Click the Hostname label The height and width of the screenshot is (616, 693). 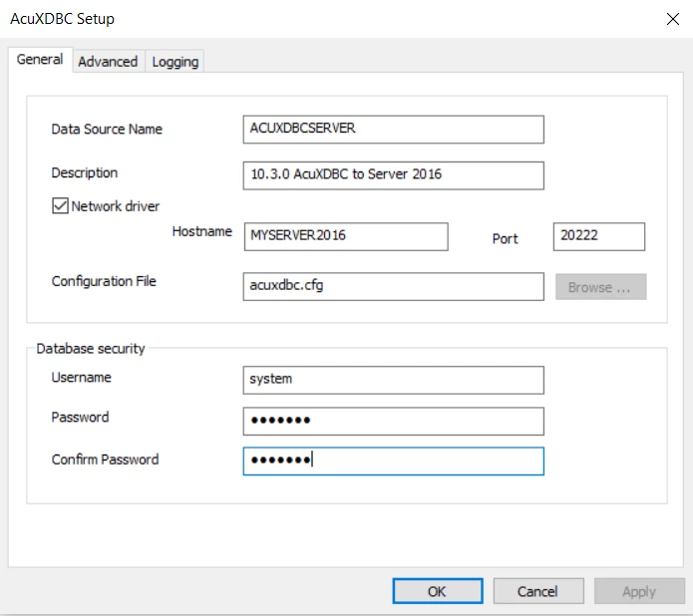tap(202, 231)
